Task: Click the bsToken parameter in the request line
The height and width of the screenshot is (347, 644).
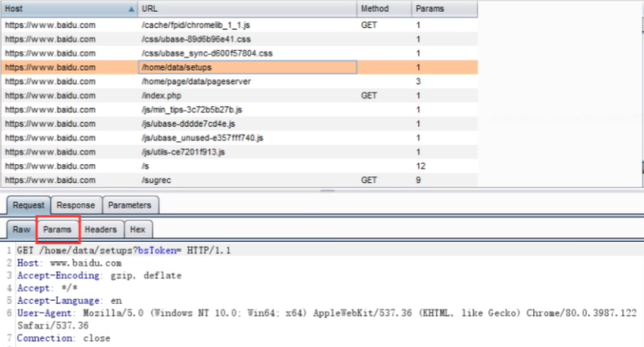Action: pos(158,251)
